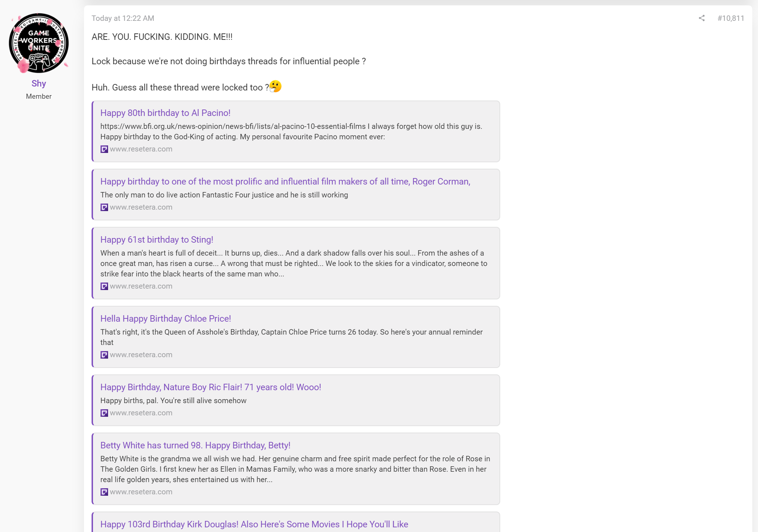Click the 'Queen of Asshole's Birthday' excerpt
The width and height of the screenshot is (758, 532).
tap(291, 337)
